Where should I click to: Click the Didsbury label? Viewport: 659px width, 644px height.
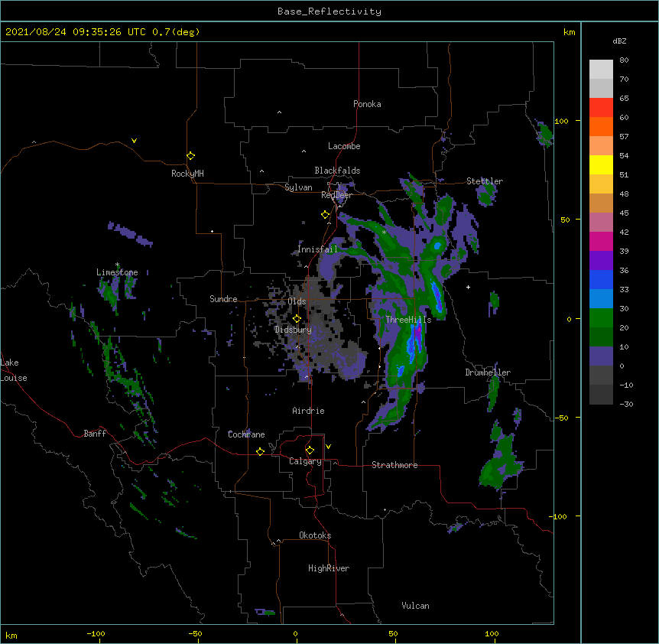pos(293,330)
